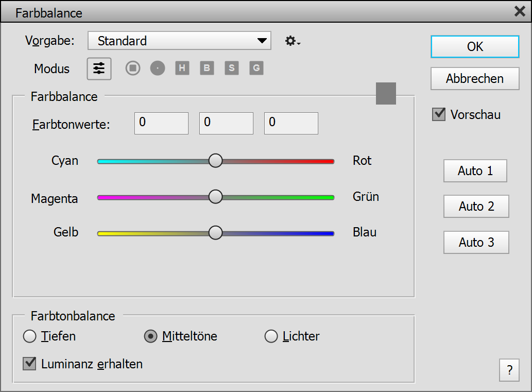
Task: Click the Cyan-Rot slider handle
Action: pyautogui.click(x=215, y=161)
